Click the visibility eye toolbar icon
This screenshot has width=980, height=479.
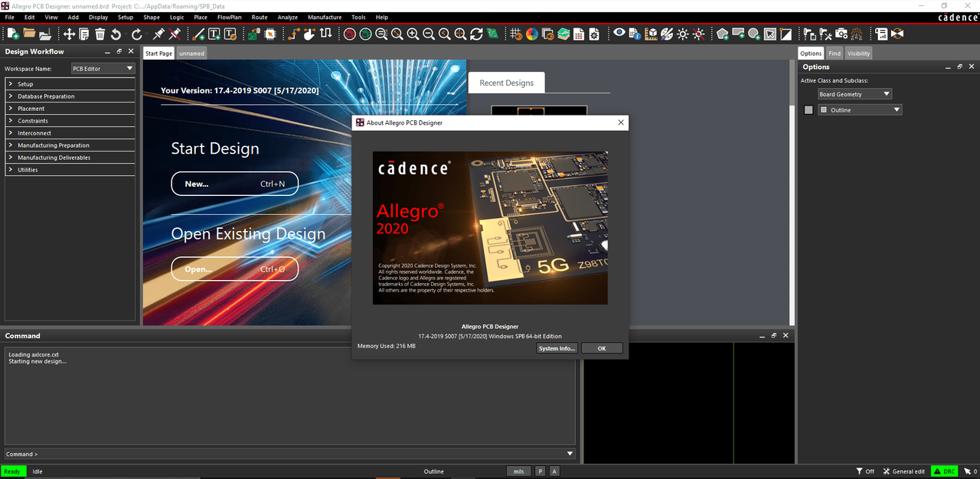point(619,34)
